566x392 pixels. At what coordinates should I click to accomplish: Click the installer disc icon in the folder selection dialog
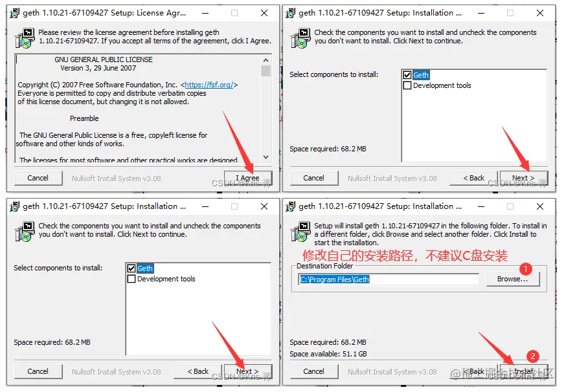300,232
